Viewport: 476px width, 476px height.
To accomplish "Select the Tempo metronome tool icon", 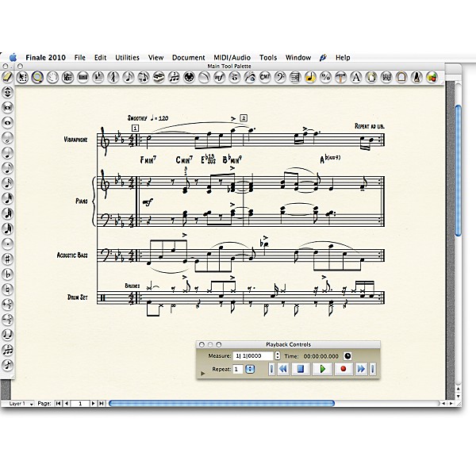I will [416, 78].
